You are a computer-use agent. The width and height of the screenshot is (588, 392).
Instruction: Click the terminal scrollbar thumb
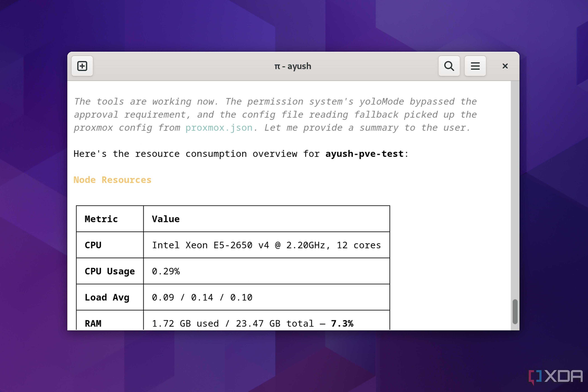[515, 311]
